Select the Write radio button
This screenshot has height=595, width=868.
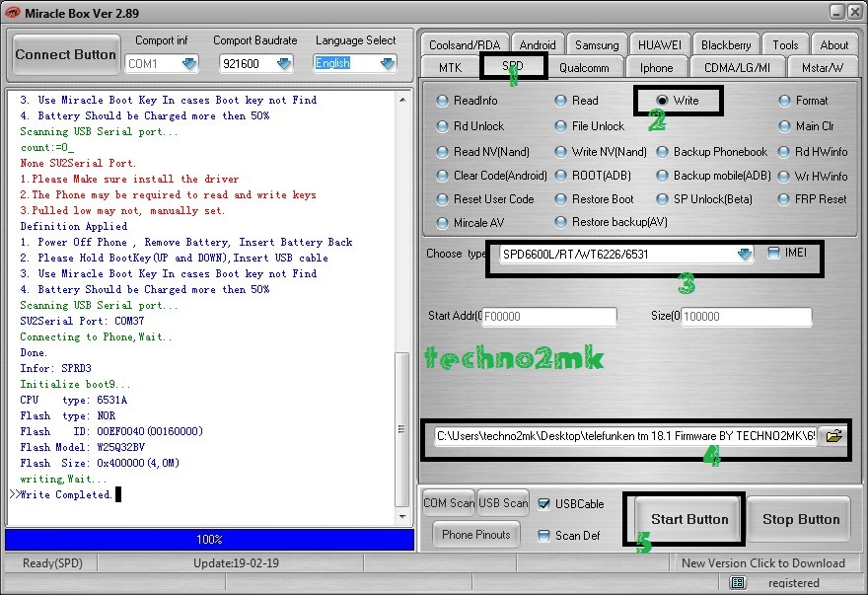point(662,101)
